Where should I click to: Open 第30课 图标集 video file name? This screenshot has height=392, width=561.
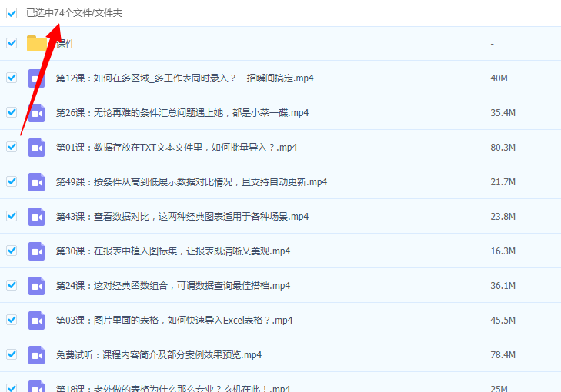coord(172,251)
